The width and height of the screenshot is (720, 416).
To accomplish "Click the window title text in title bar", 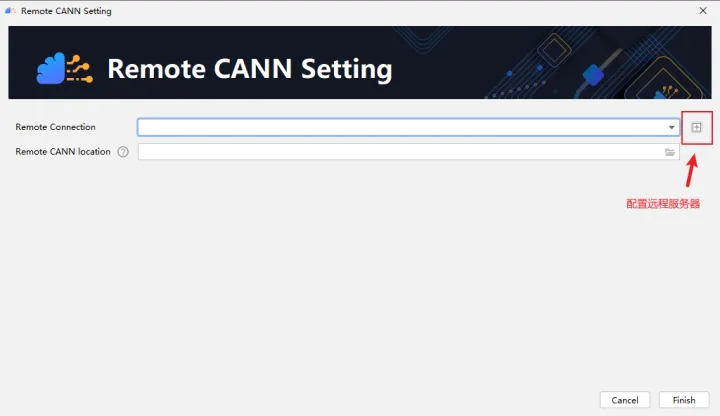I will coord(66,11).
